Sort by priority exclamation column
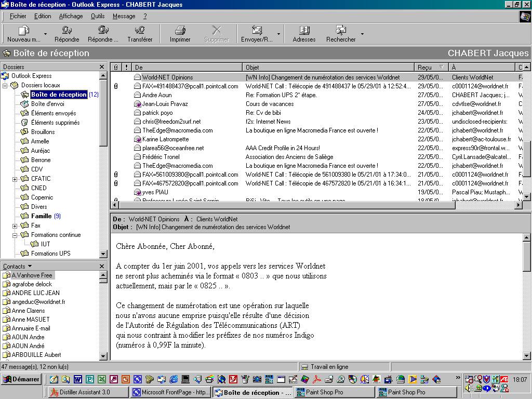Viewport: 532px width, 399px height. [x=126, y=67]
